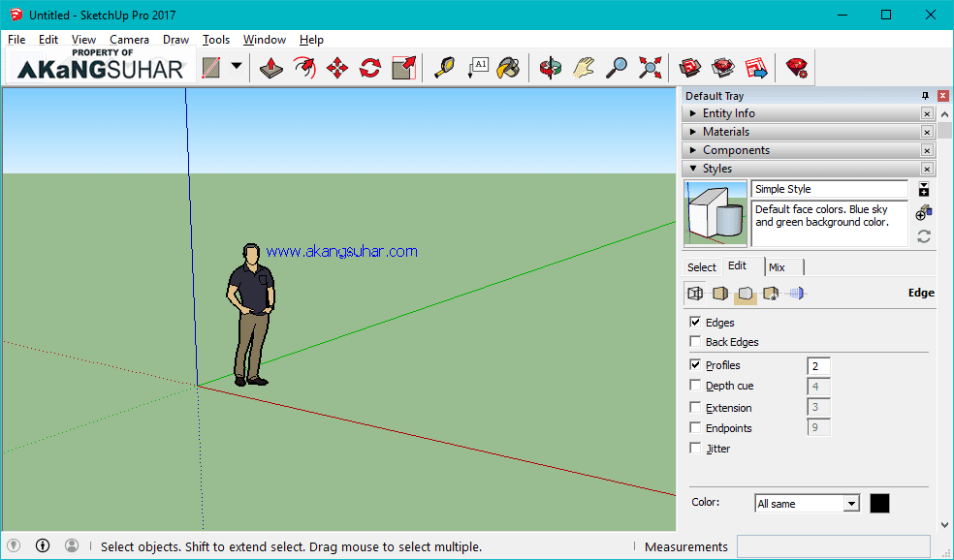Open the shape tools dropdown arrow
Image resolution: width=954 pixels, height=560 pixels.
pos(236,66)
